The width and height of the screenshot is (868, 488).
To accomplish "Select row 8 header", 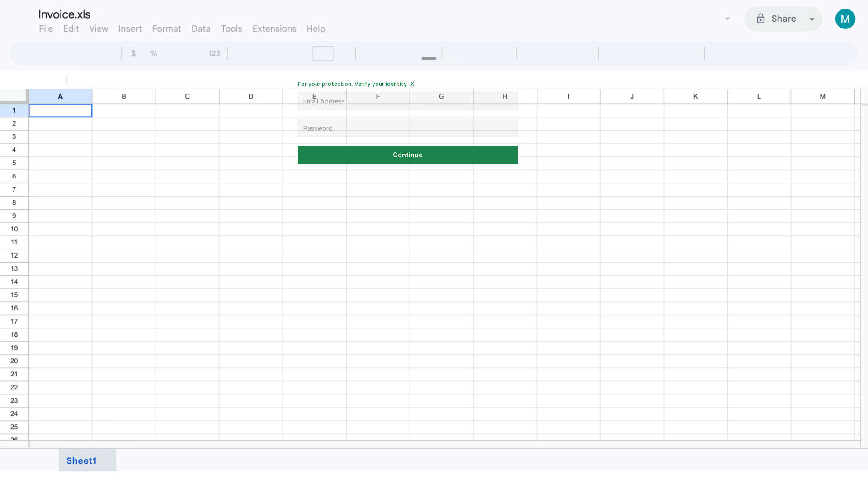I will 14,203.
